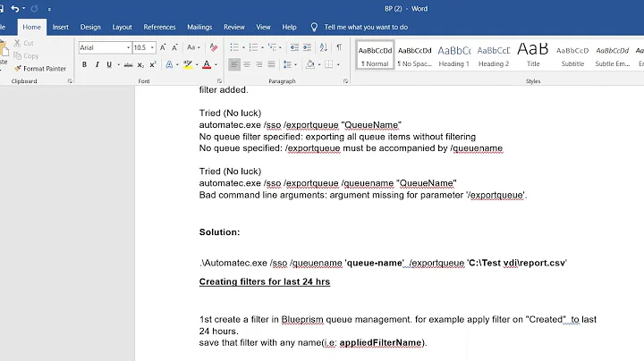
Task: Open the Undo history dropdown arrow
Action: point(24,9)
